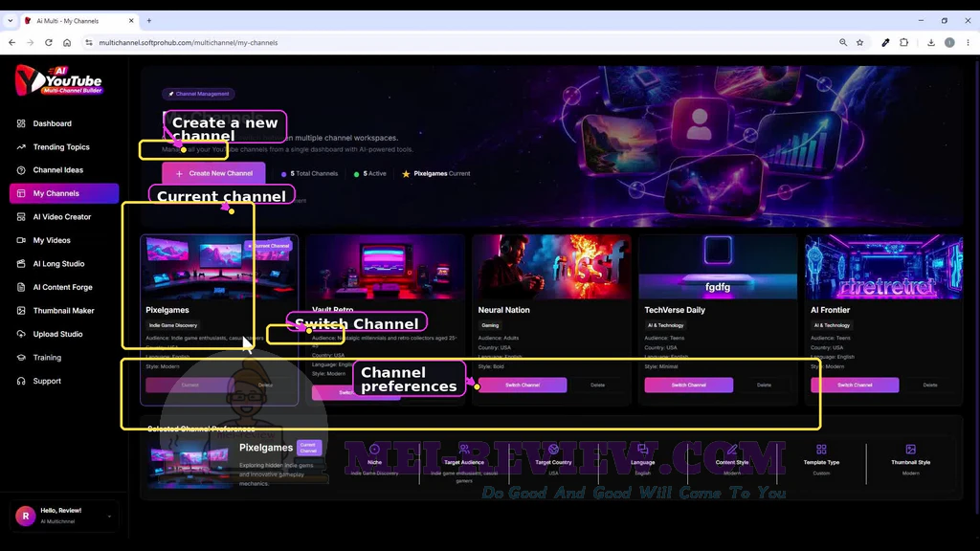Click the Thumbnail Maker icon
This screenshot has height=551, width=980.
[21, 311]
